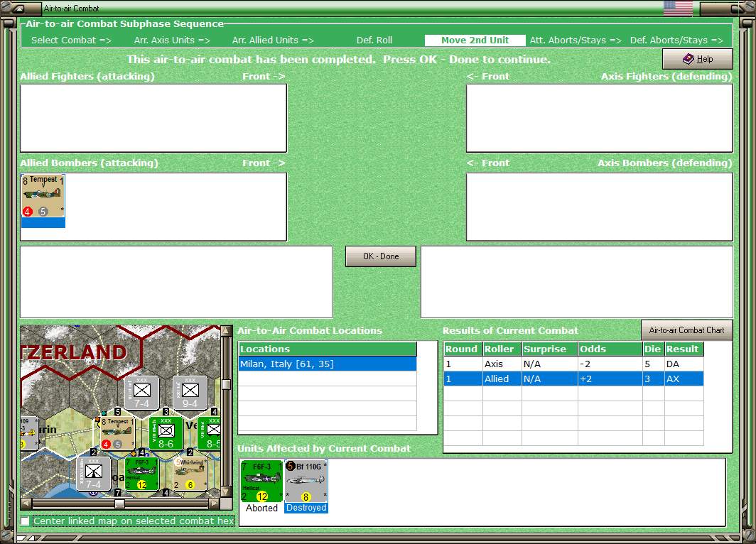
Task: Click the map's horizontal scrollbar right arrow
Action: tap(214, 504)
